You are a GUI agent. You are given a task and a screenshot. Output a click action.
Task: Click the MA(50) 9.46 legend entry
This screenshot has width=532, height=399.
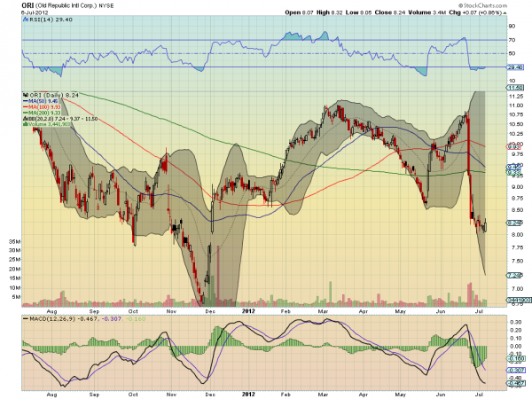43,101
